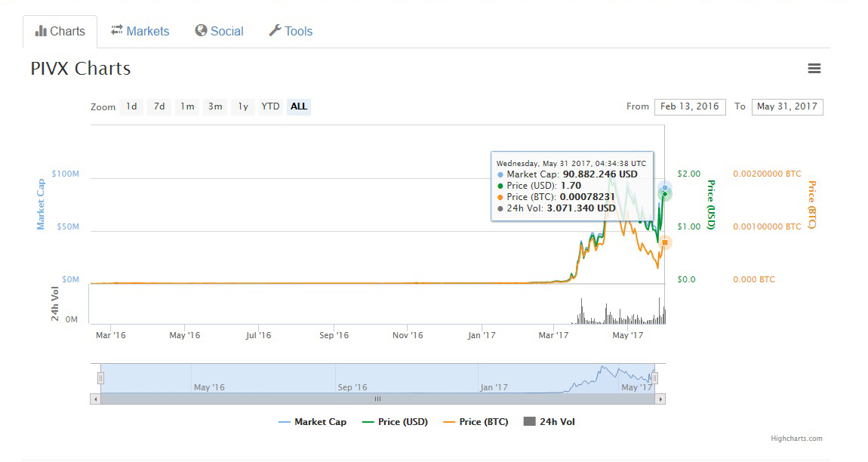Click the From date field Feb 13, 2016
The height and width of the screenshot is (462, 868).
coord(690,107)
